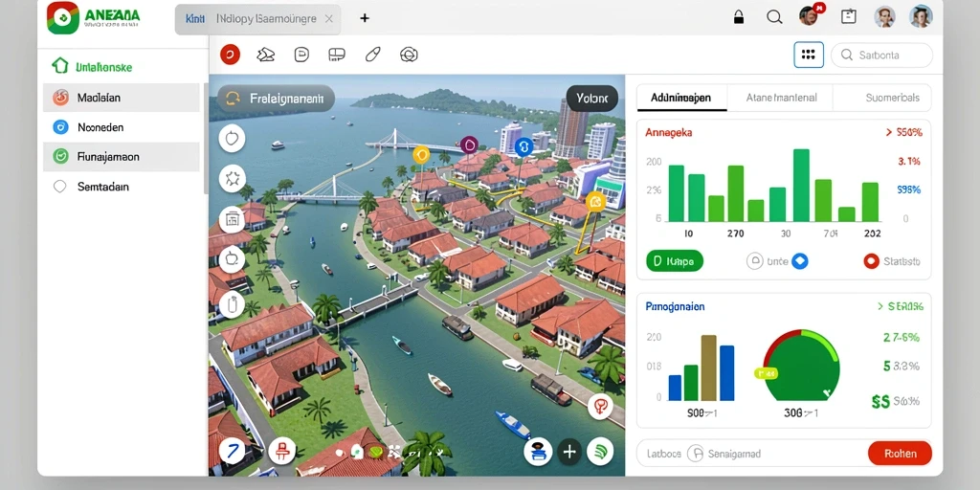This screenshot has width=980, height=490.
Task: Click the star tool on map sidebar
Action: click(x=232, y=179)
